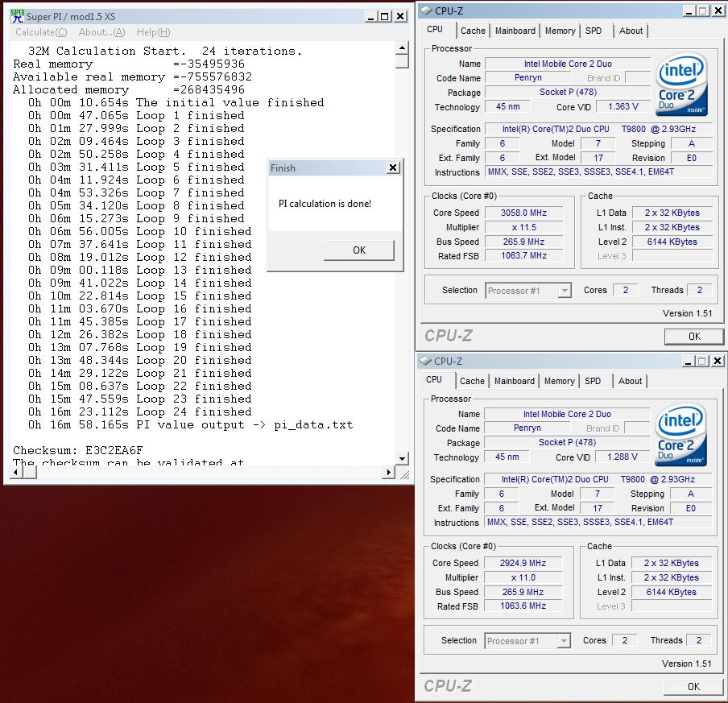Click the 1.363 V Core VID value

click(x=623, y=106)
